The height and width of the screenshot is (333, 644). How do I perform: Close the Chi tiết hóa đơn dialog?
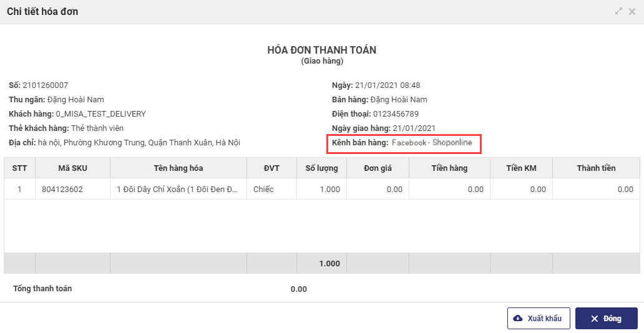pyautogui.click(x=633, y=11)
